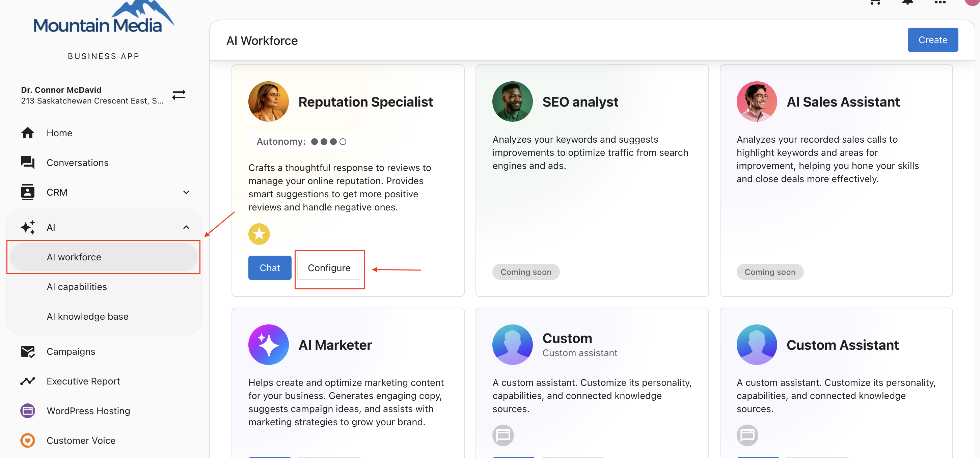980x458 pixels.
Task: Click the Create button in AI Workforce
Action: pos(932,40)
